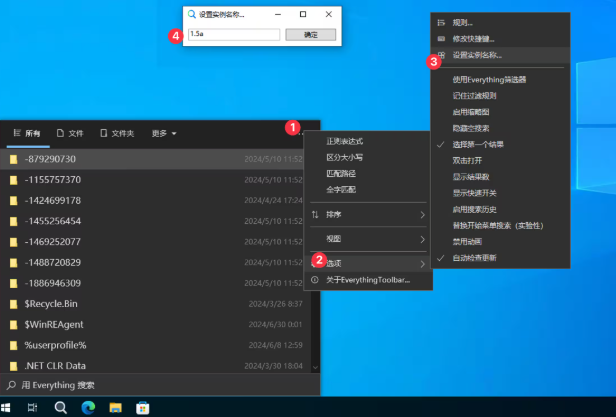Open Task View from the taskbar
The height and width of the screenshot is (417, 616).
click(x=33, y=408)
